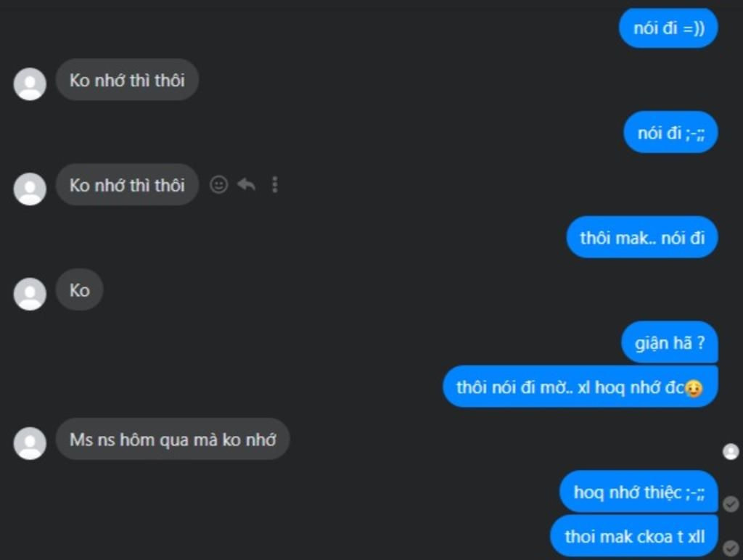Viewport: 743px width, 560px height.
Task: Click delivered checkmark beside 'hoq nhớ thiệc'
Action: point(731,504)
